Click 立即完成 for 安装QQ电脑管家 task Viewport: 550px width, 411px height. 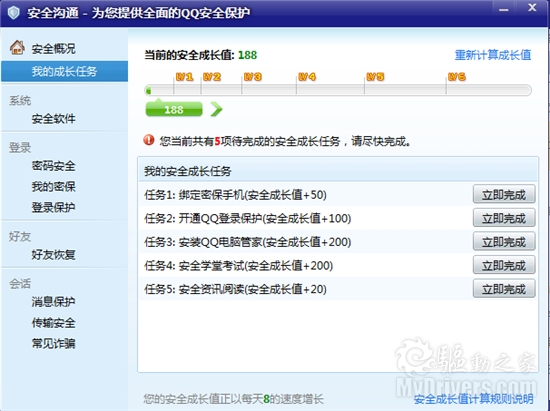(x=504, y=241)
